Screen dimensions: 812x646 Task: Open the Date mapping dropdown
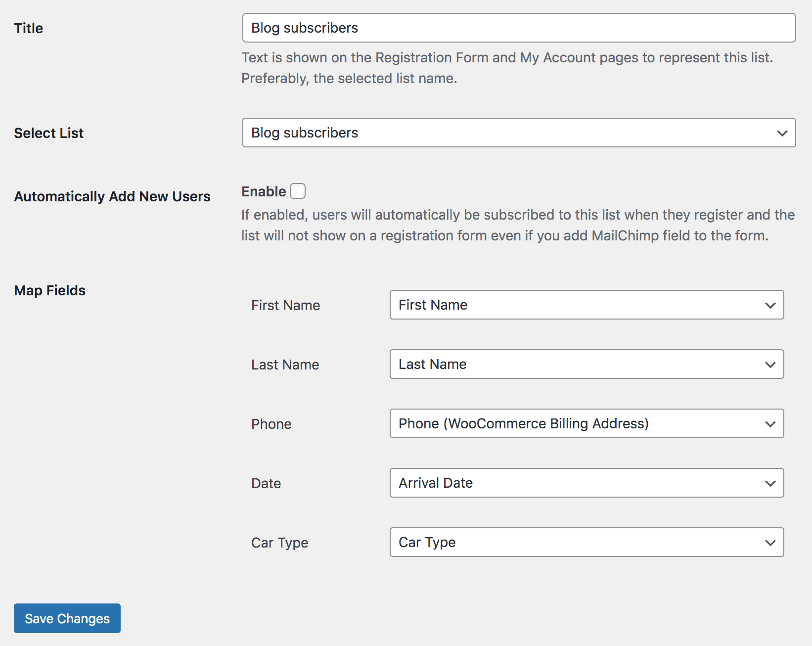[x=586, y=483]
